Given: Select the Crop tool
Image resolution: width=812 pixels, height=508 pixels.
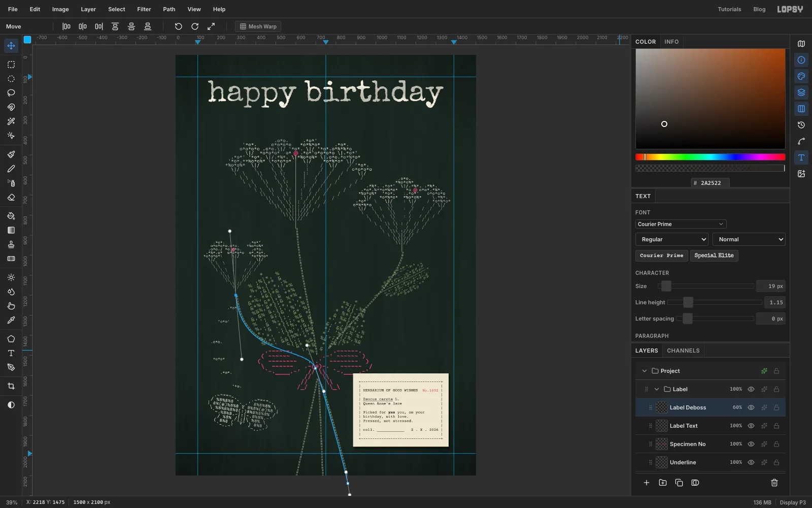Looking at the screenshot, I should tap(11, 386).
